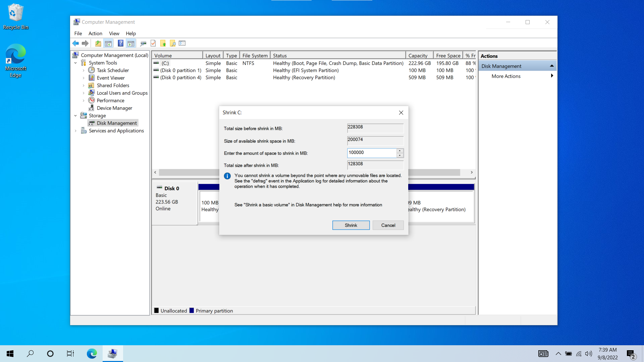The image size is (644, 362).
Task: Expand the Services and Applications node
Action: pos(75,131)
